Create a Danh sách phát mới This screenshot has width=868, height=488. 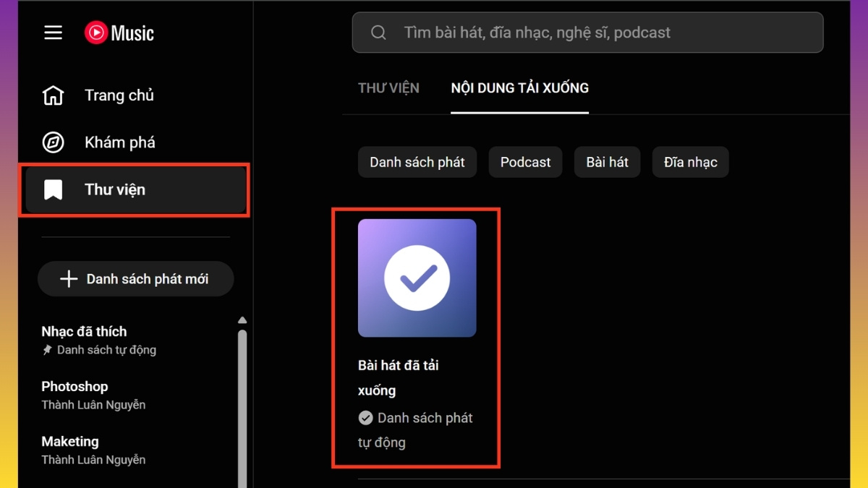136,279
